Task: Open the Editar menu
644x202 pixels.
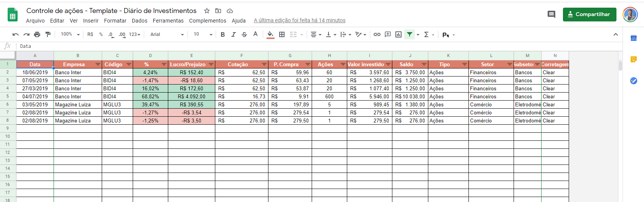Action: coord(57,21)
